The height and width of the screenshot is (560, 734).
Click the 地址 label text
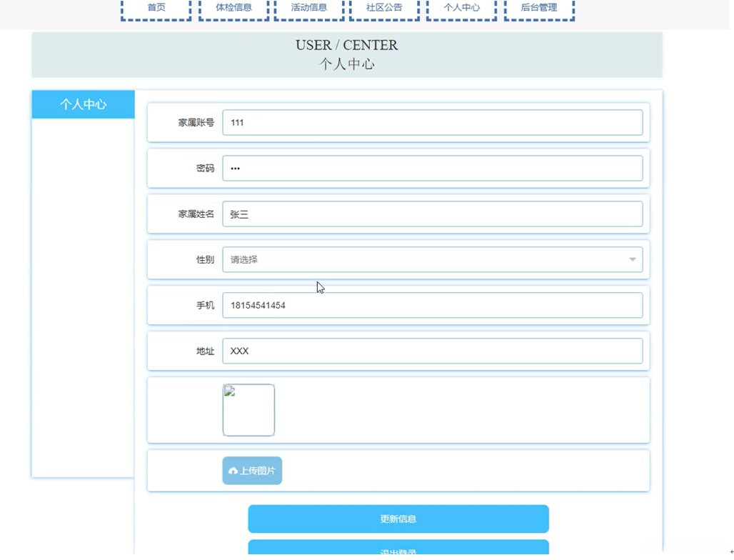(205, 351)
